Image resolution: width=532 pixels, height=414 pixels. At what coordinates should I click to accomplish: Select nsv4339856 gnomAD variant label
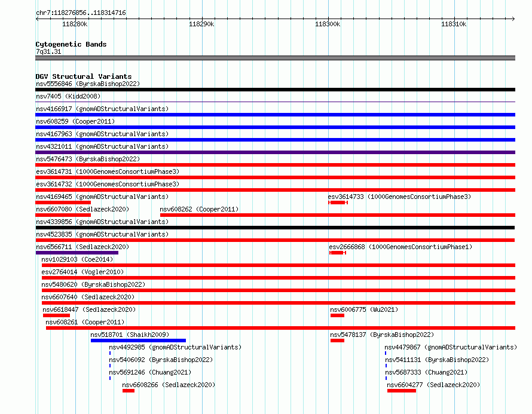(x=102, y=222)
